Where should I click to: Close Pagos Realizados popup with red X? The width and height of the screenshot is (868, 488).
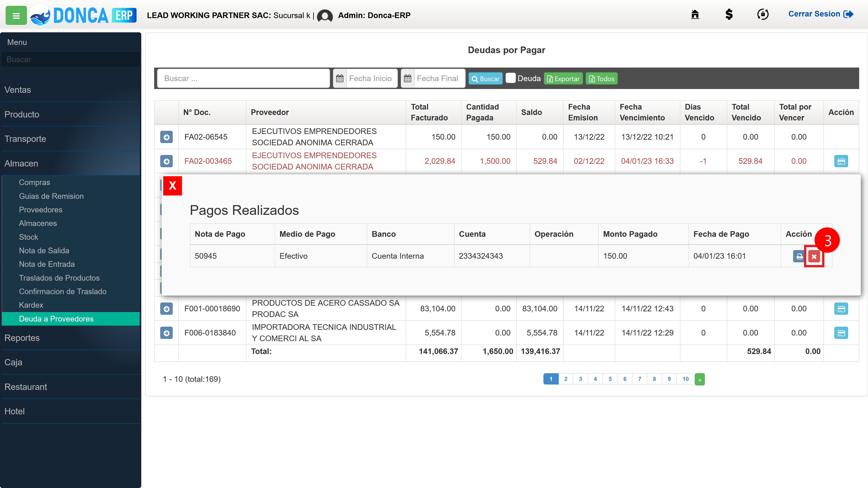click(172, 185)
